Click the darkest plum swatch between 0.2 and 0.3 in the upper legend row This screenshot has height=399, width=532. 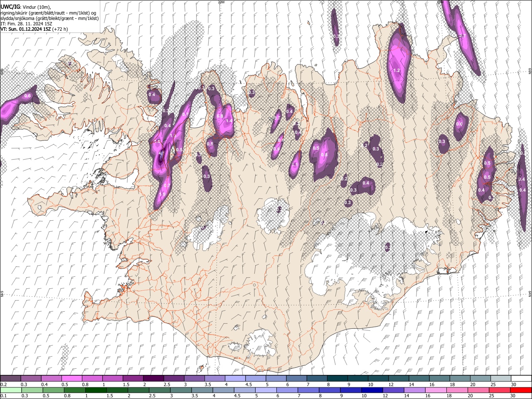click(x=11, y=379)
